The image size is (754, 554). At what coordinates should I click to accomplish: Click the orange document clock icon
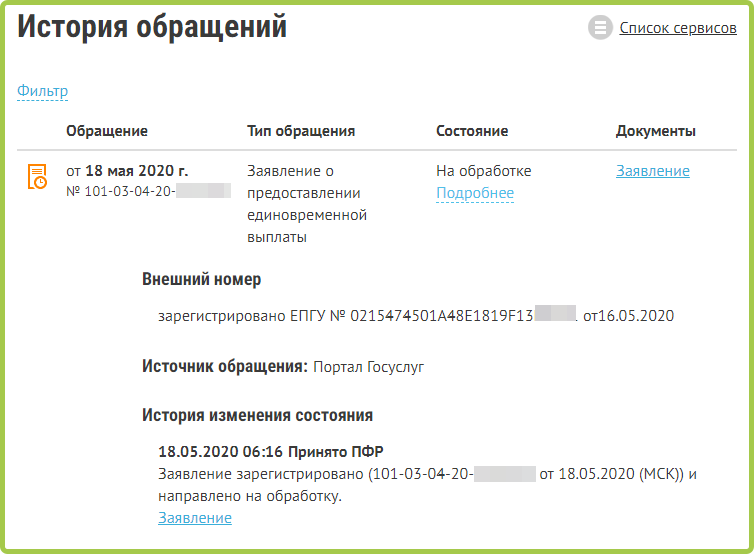(36, 177)
